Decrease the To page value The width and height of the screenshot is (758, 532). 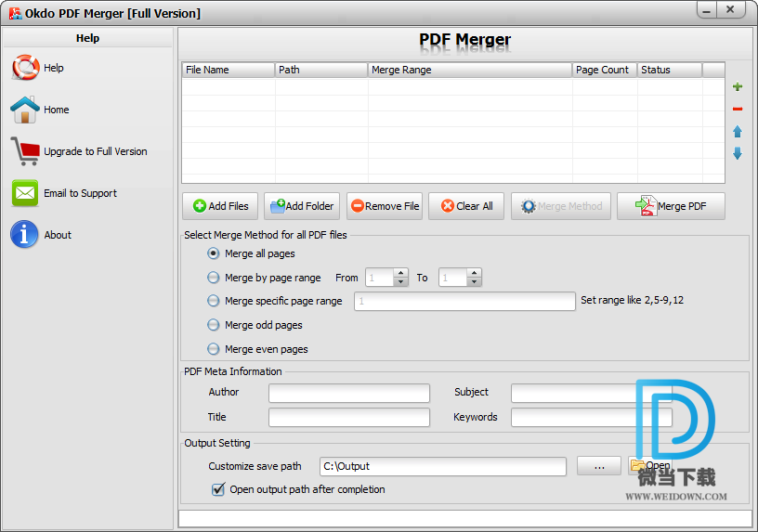tap(475, 281)
